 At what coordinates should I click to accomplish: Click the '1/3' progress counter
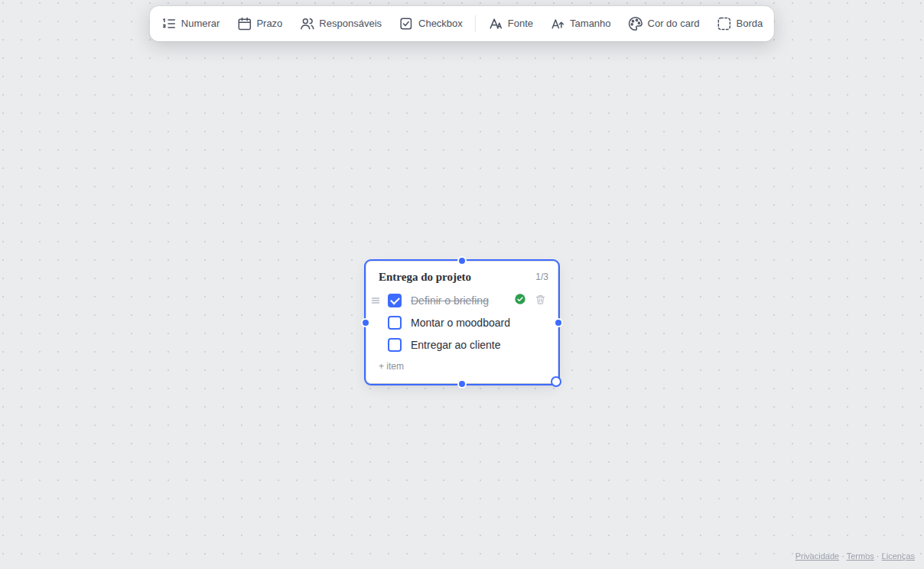coord(542,277)
